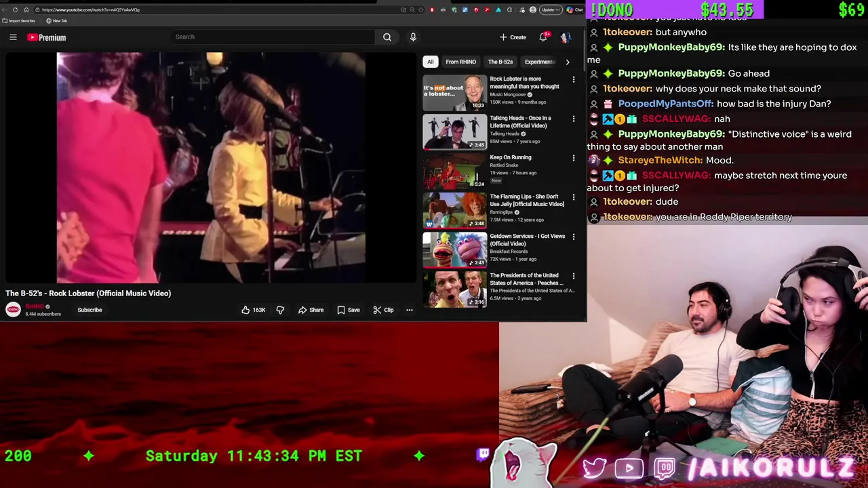This screenshot has height=488, width=868.
Task: Open options menu for Keep On Running
Action: 574,159
